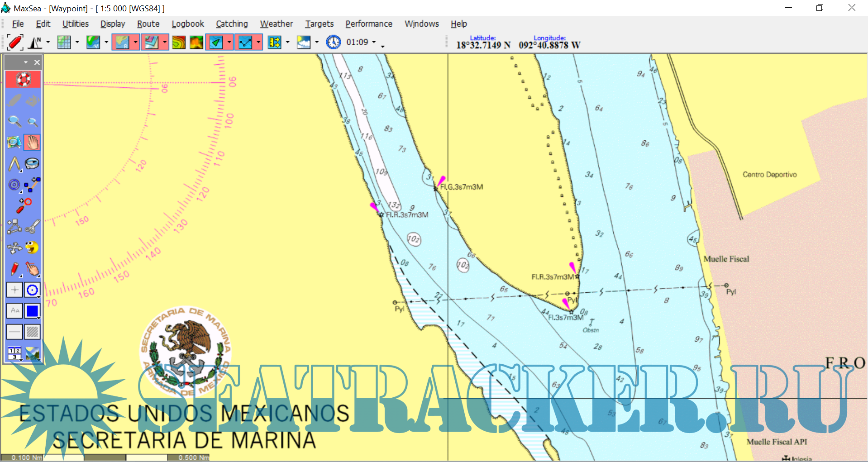
Task: Expand the grid display dropdown arrow
Action: coord(77,43)
